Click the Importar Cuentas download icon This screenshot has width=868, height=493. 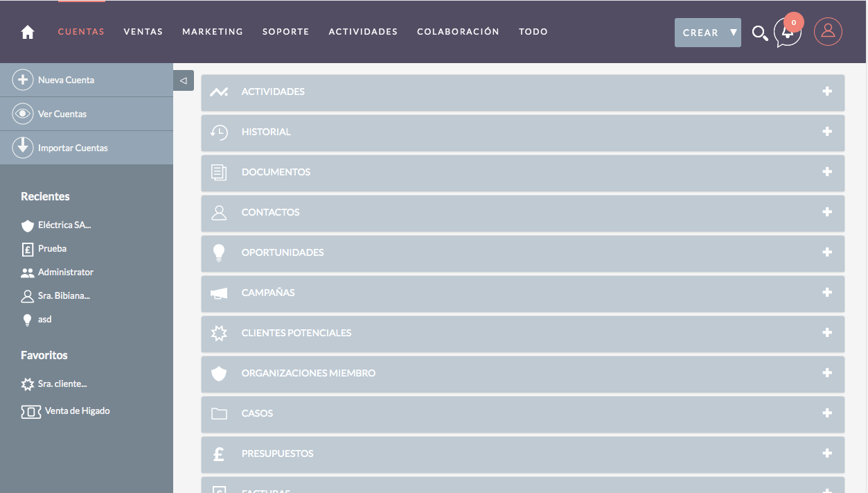click(23, 148)
